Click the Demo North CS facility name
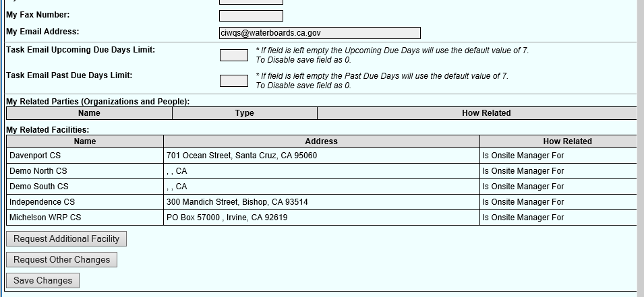644x297 pixels. point(38,171)
